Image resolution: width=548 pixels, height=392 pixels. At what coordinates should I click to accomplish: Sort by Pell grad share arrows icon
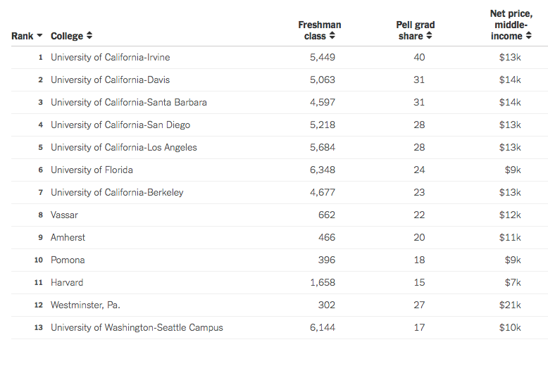click(429, 36)
